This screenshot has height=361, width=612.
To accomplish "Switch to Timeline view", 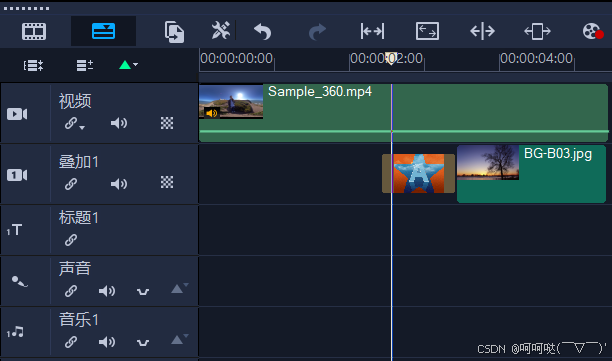I will pos(103,31).
